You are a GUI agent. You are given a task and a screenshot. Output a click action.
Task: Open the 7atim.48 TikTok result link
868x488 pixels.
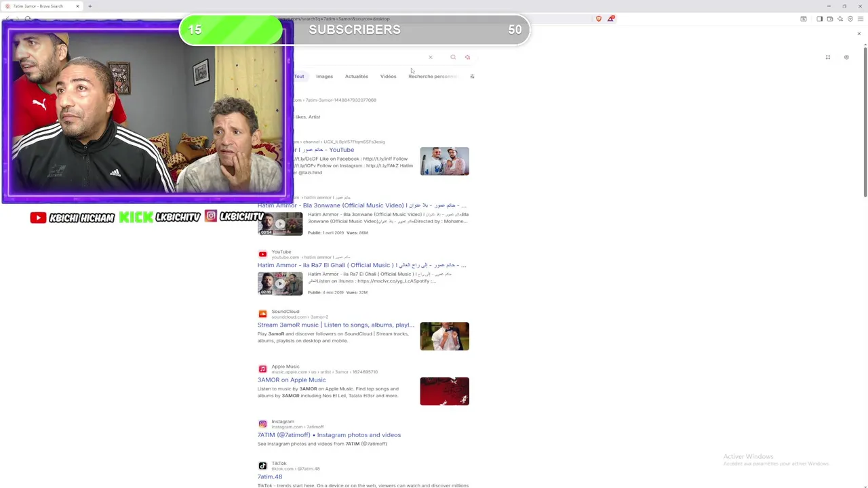click(x=270, y=476)
